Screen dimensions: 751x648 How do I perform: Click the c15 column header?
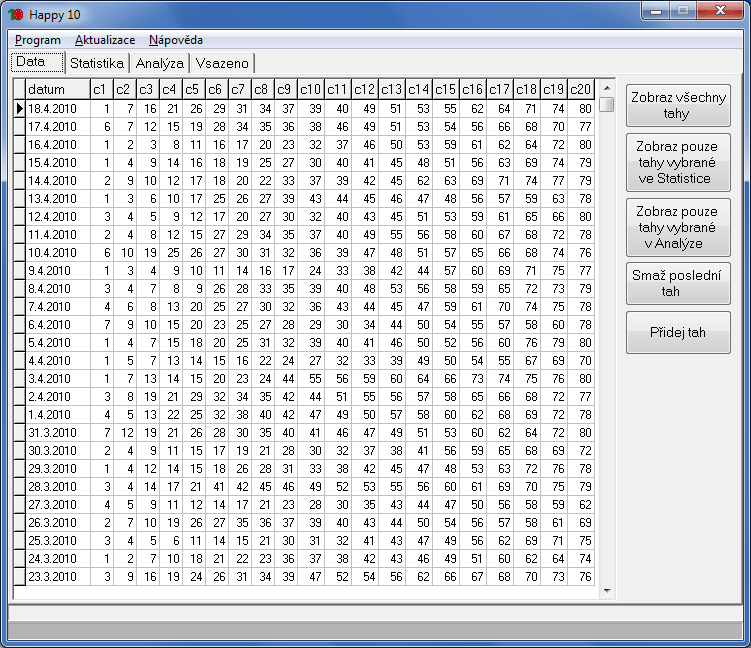(x=446, y=90)
